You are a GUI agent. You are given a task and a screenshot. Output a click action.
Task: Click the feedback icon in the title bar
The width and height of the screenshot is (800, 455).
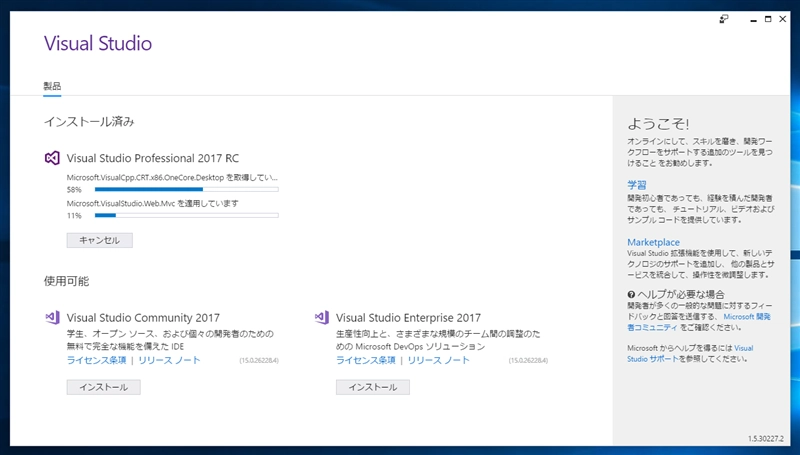click(724, 19)
